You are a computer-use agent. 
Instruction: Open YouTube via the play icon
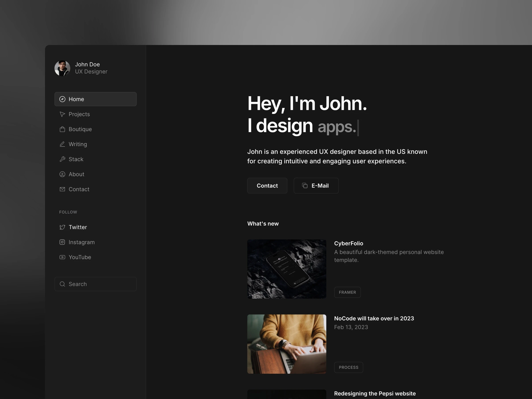click(62, 257)
